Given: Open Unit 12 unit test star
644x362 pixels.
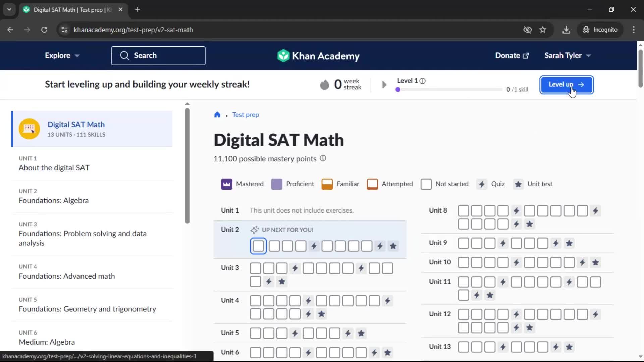Looking at the screenshot, I should coord(530,327).
